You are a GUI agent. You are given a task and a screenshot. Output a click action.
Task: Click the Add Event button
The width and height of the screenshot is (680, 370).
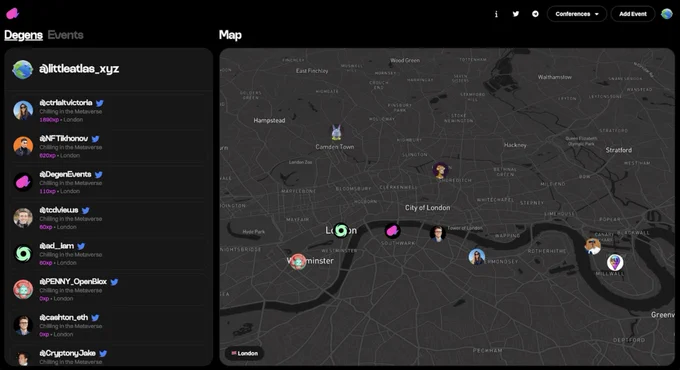point(633,14)
